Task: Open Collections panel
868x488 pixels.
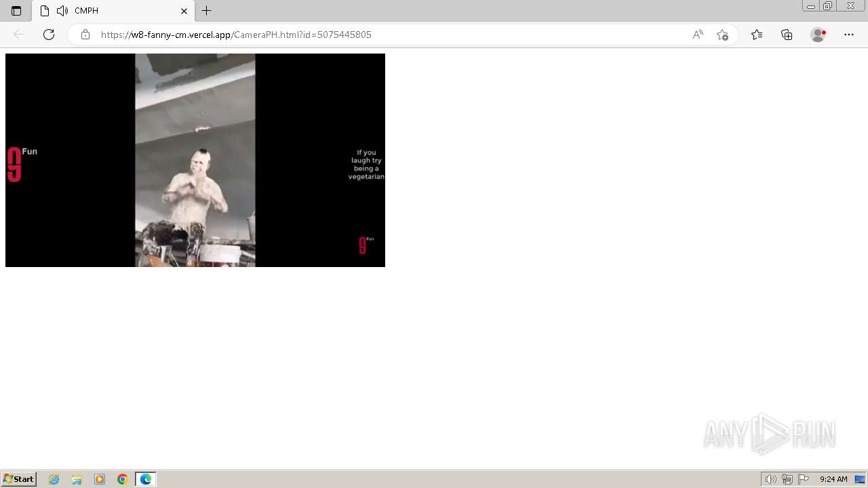Action: pos(787,35)
